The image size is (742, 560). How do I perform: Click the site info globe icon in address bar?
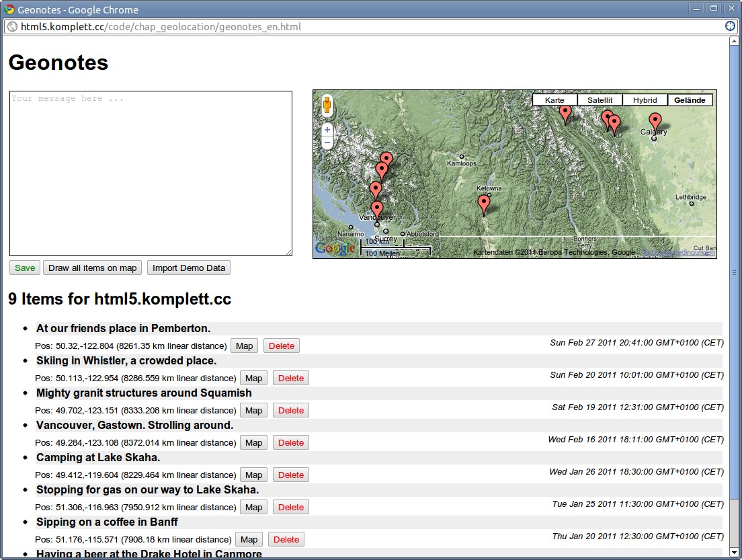[12, 27]
